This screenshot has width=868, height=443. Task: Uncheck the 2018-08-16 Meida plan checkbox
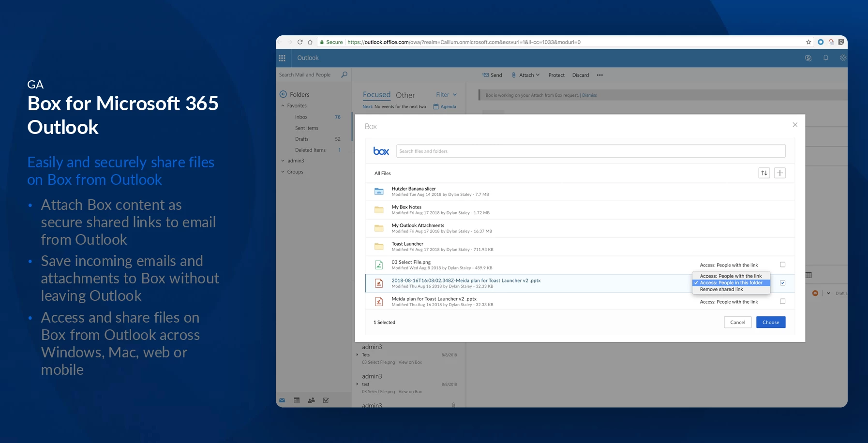pyautogui.click(x=782, y=283)
